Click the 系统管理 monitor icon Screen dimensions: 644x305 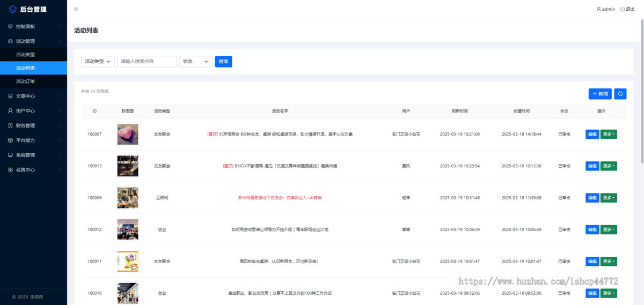tap(10, 155)
